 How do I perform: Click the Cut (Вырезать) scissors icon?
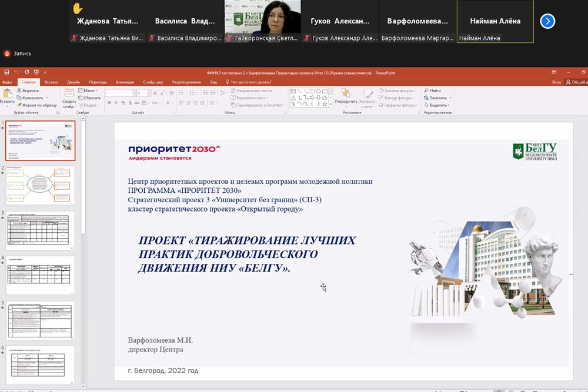point(19,91)
